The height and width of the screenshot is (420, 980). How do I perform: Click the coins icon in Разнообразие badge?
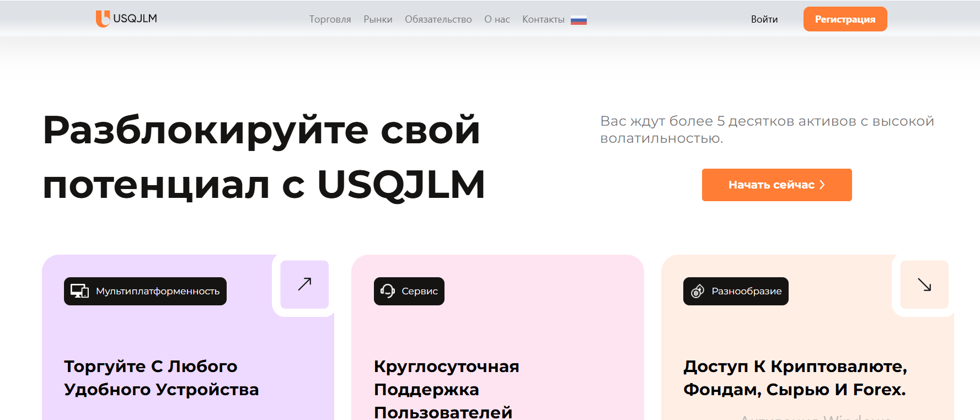click(x=698, y=291)
